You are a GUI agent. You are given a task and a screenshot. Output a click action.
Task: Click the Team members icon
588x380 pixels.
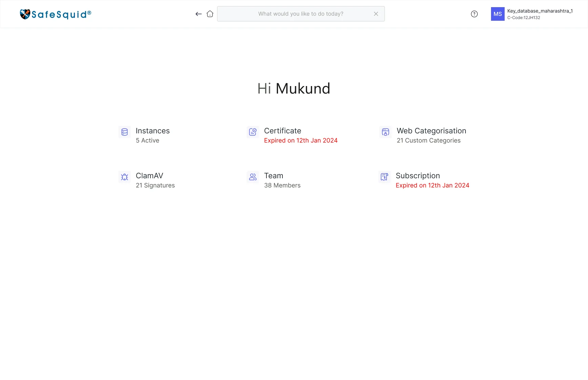pyautogui.click(x=253, y=177)
